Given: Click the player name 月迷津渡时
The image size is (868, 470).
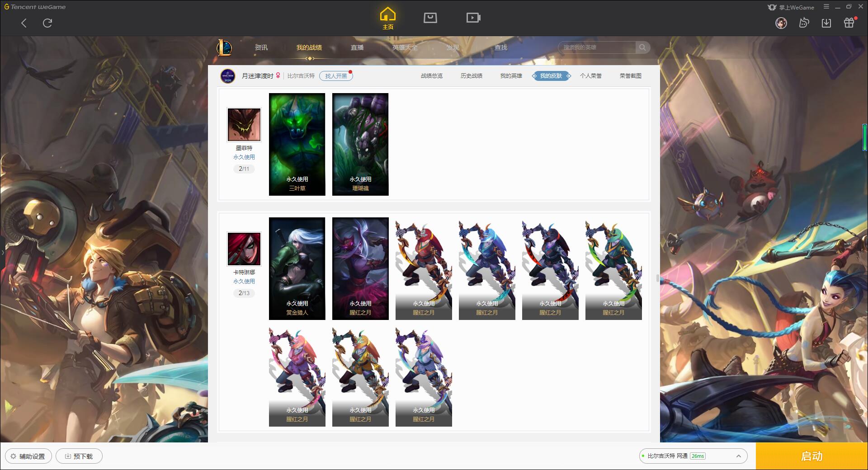Looking at the screenshot, I should click(x=258, y=76).
